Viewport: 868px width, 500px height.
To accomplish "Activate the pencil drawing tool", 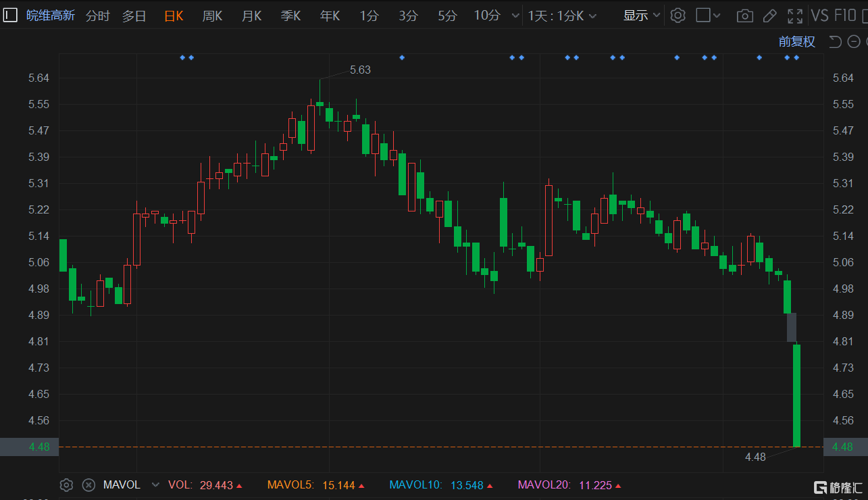I will pyautogui.click(x=769, y=16).
